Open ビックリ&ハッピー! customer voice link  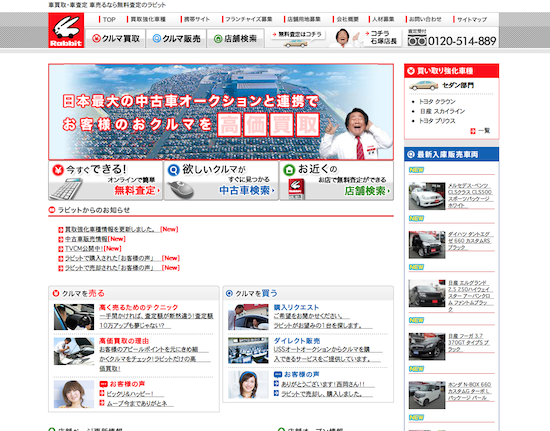coord(130,394)
